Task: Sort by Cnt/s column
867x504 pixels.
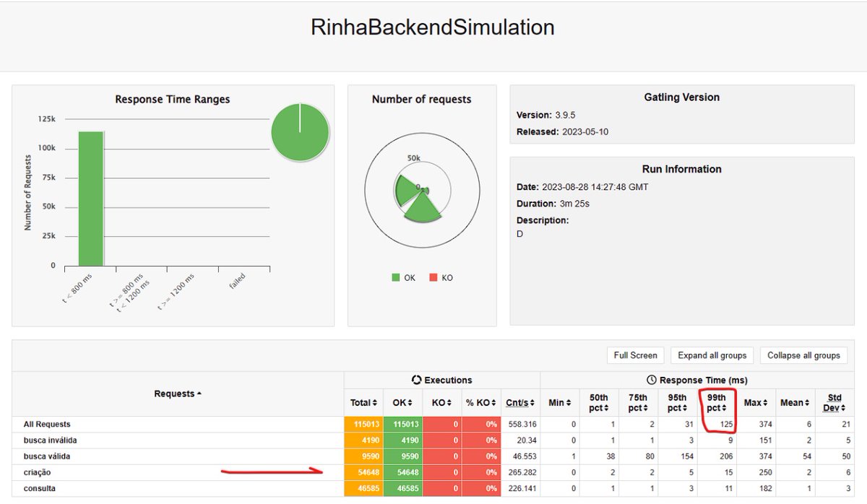Action: pos(520,402)
